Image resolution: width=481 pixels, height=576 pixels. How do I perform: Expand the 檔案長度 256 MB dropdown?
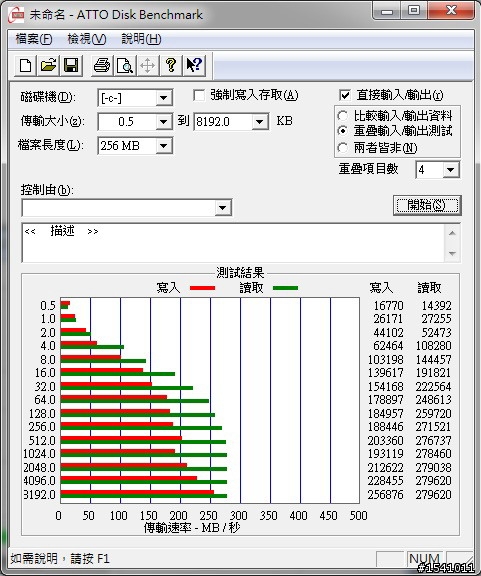(163, 146)
